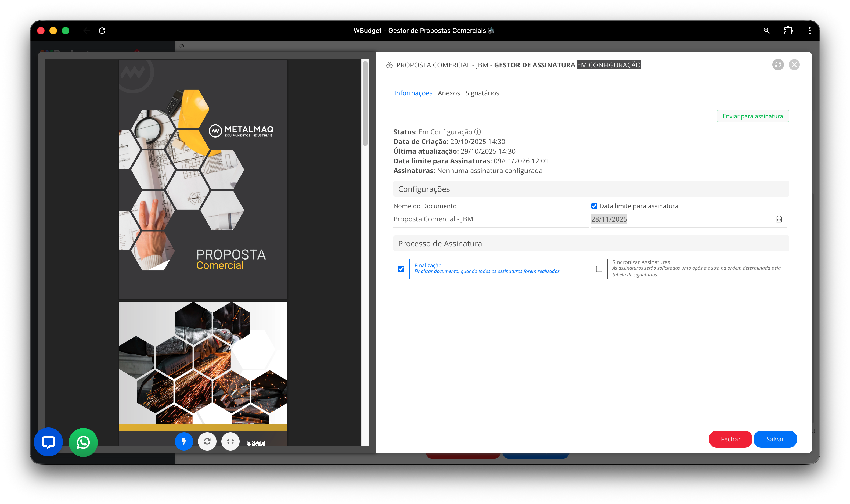Uncheck Data limite para assinatura checkbox
This screenshot has width=850, height=504.
pos(594,206)
